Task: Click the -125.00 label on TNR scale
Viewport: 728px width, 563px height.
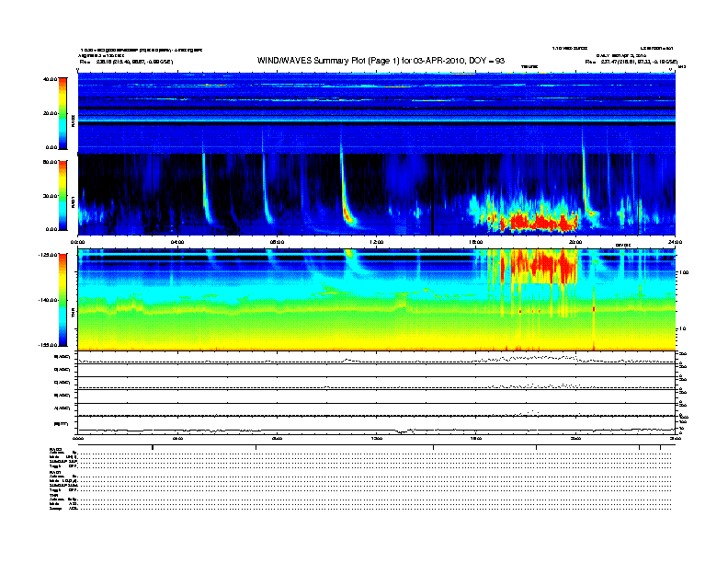Action: [x=48, y=255]
